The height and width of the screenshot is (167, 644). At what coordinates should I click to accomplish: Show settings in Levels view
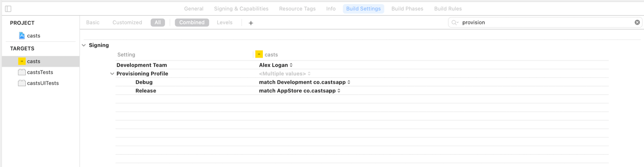pos(225,22)
